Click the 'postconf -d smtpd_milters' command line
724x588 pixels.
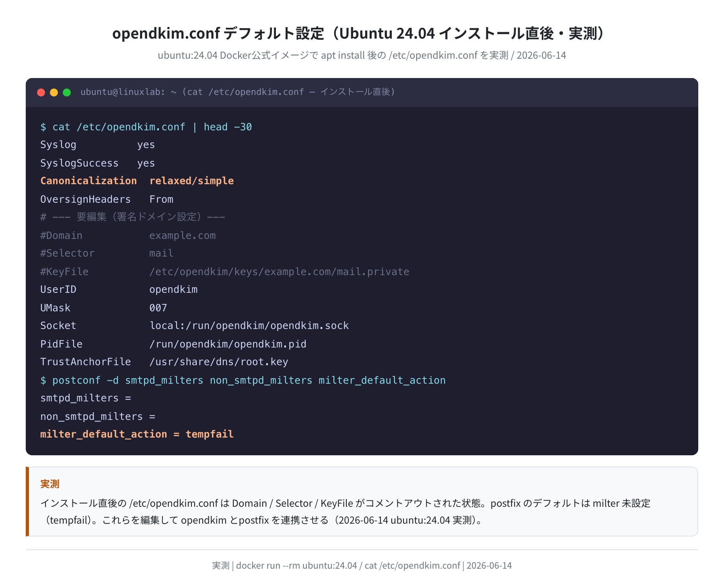[x=243, y=380]
